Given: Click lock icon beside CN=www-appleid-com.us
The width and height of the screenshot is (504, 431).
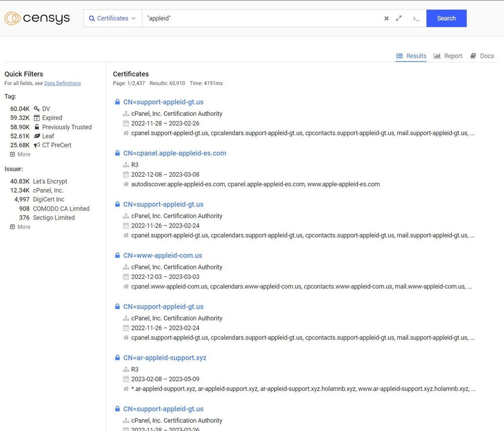Looking at the screenshot, I should 117,255.
